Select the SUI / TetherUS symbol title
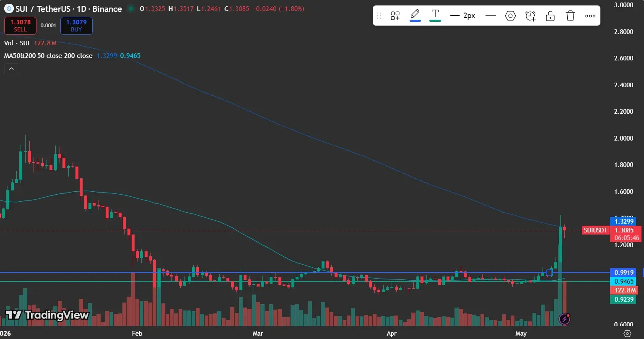The height and width of the screenshot is (339, 644). click(68, 9)
